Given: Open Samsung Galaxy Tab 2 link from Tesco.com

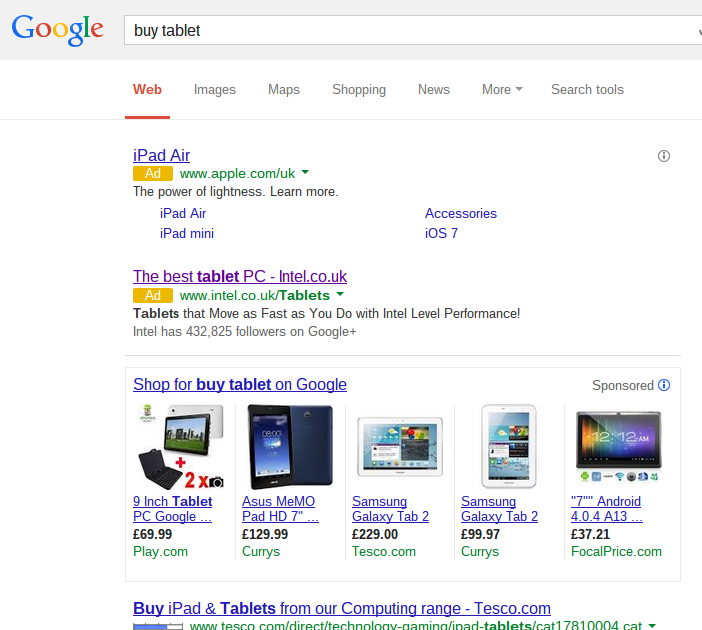Looking at the screenshot, I should tap(390, 509).
